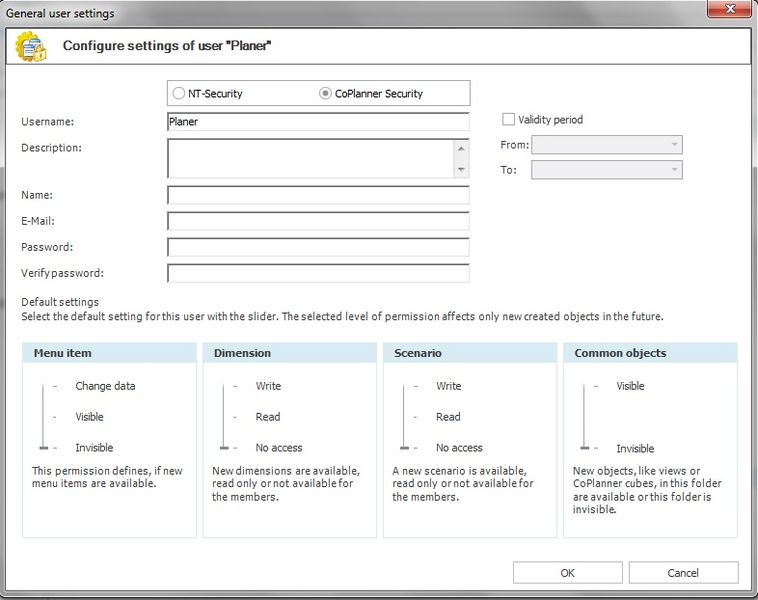This screenshot has width=758, height=600.
Task: Close the General user settings window
Action: click(730, 9)
